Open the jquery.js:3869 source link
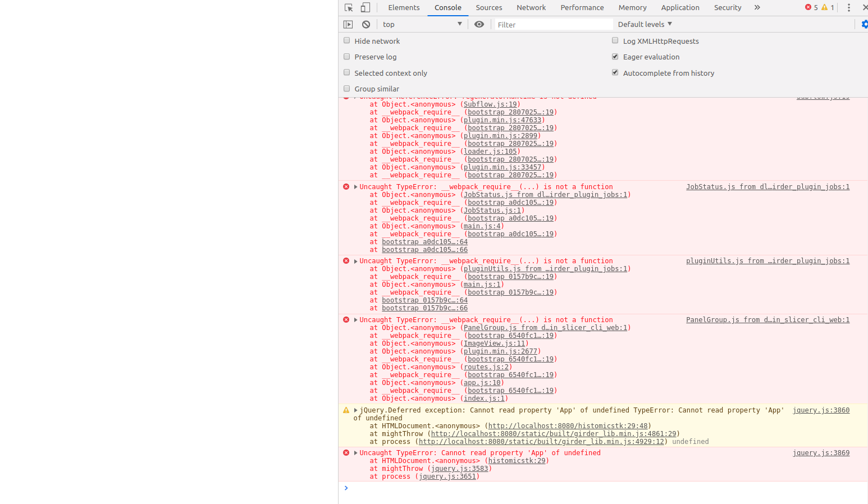Image resolution: width=868 pixels, height=504 pixels. click(x=821, y=453)
